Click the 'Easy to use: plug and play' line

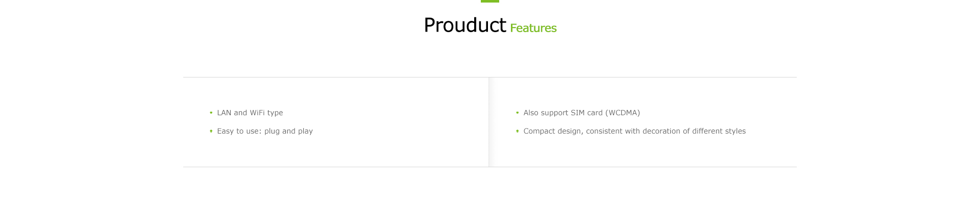[x=265, y=131]
